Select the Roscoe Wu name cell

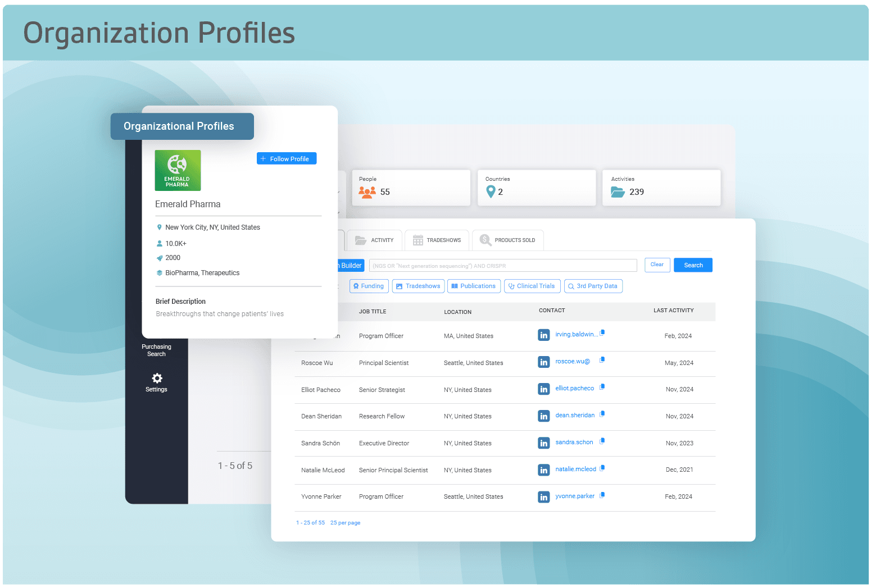(317, 363)
